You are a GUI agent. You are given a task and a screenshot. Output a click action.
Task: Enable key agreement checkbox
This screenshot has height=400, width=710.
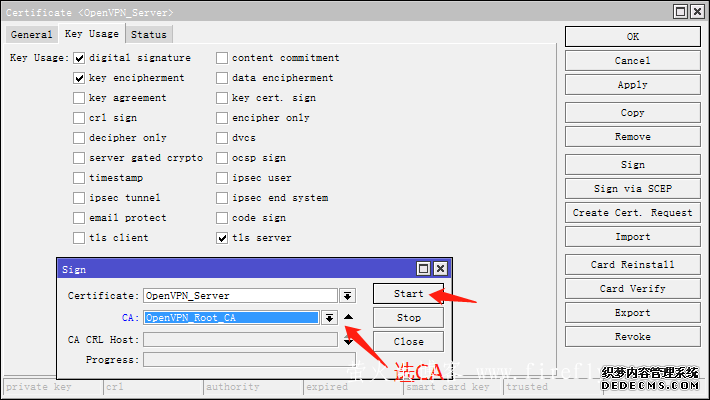pos(79,98)
